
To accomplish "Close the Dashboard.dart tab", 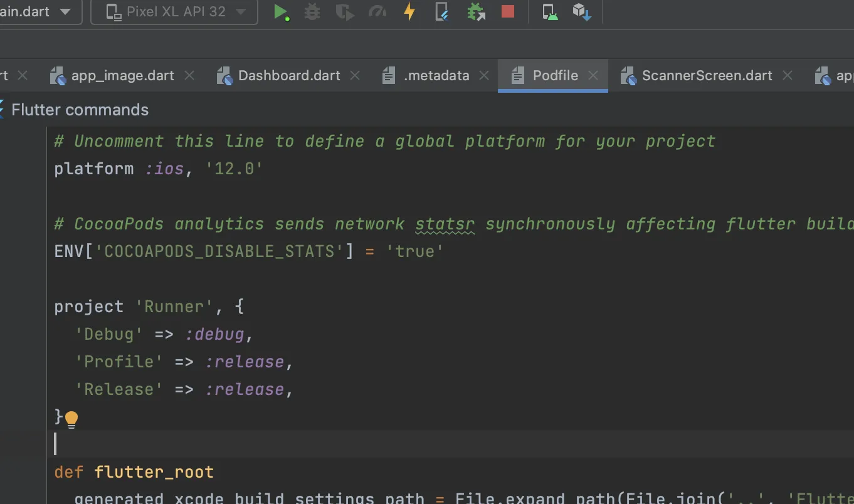I will pos(355,76).
